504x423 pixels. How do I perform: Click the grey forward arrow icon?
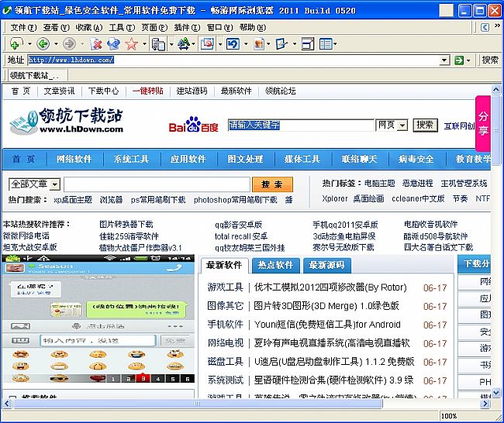click(x=69, y=43)
